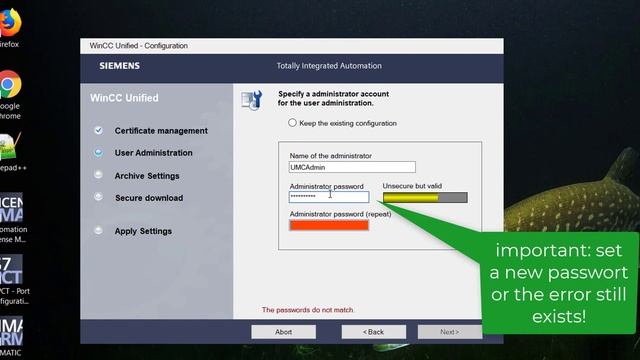
Task: Open Notepad++ desktop shortcut
Action: 11,152
